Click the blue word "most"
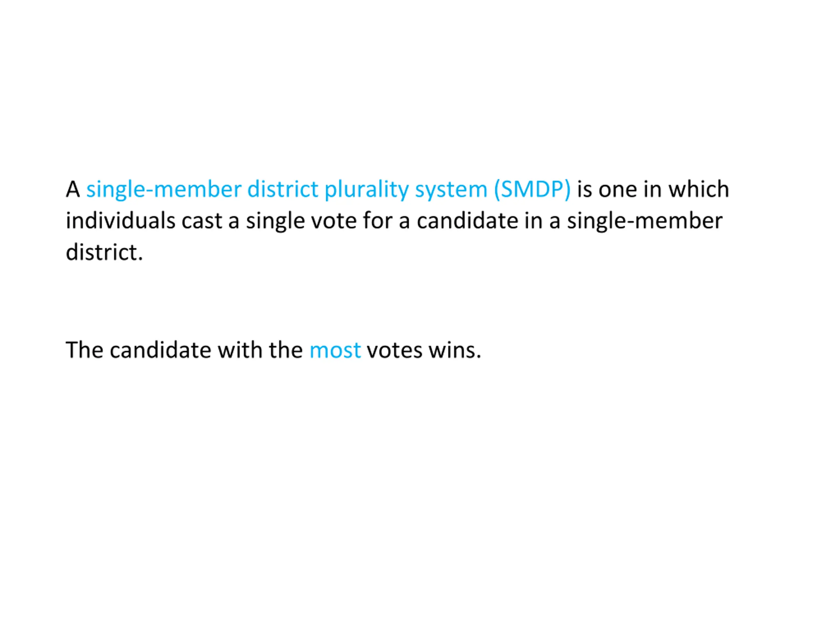The width and height of the screenshot is (840, 631). [335, 350]
